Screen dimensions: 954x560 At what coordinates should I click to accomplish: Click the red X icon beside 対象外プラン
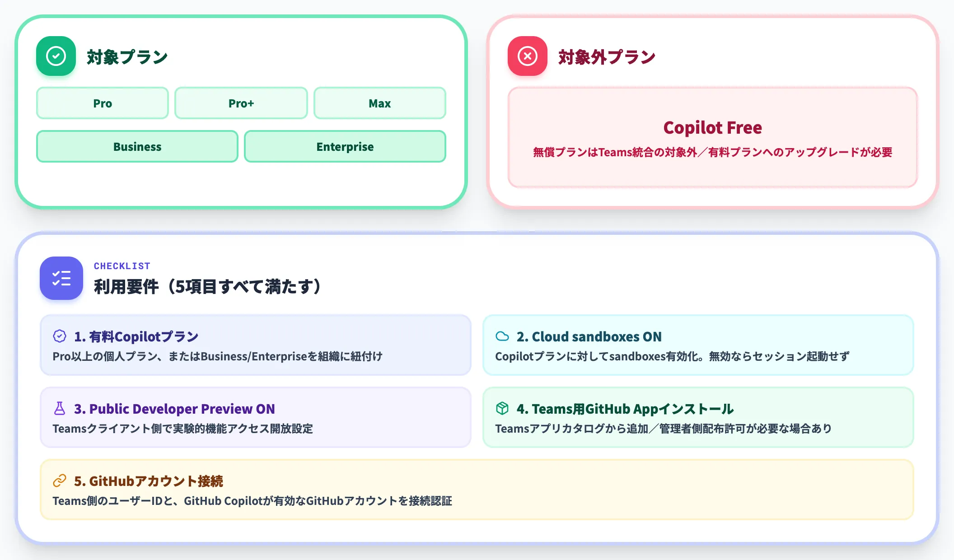point(528,56)
